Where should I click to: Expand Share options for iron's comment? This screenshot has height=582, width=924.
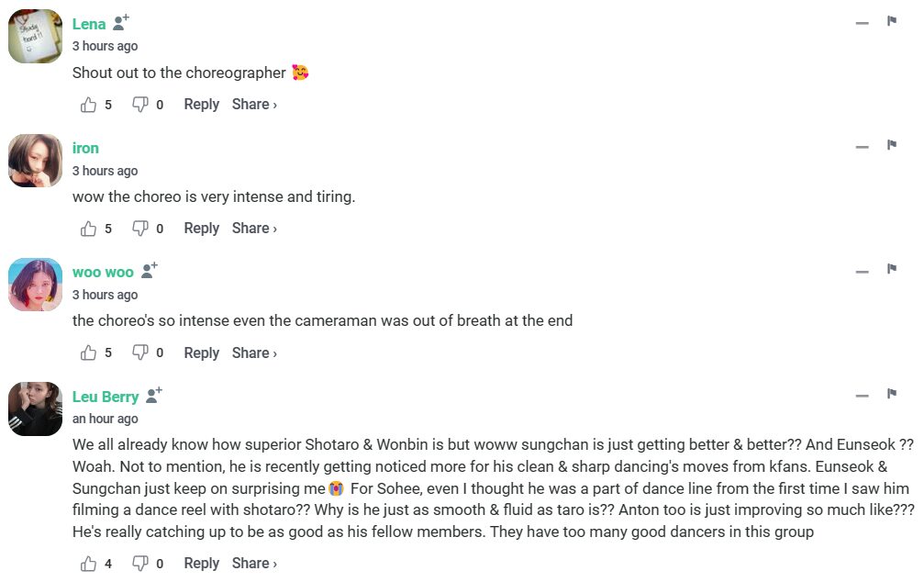pos(254,229)
